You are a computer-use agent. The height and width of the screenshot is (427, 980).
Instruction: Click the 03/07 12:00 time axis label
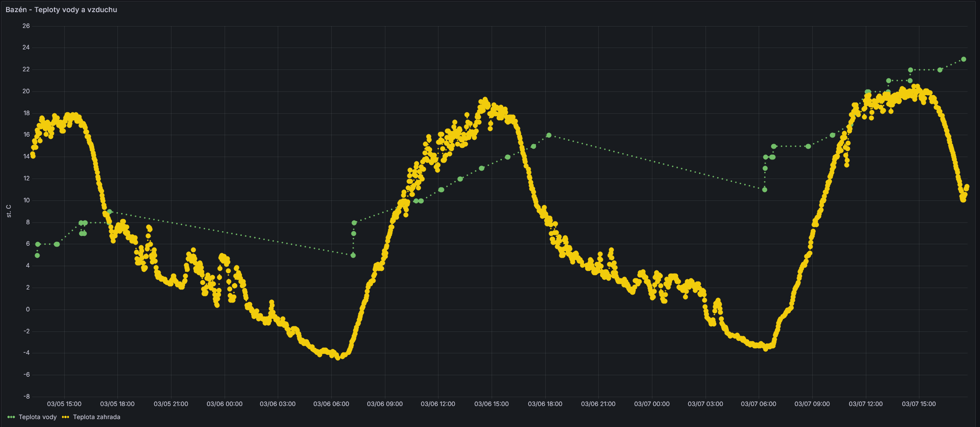coord(865,404)
